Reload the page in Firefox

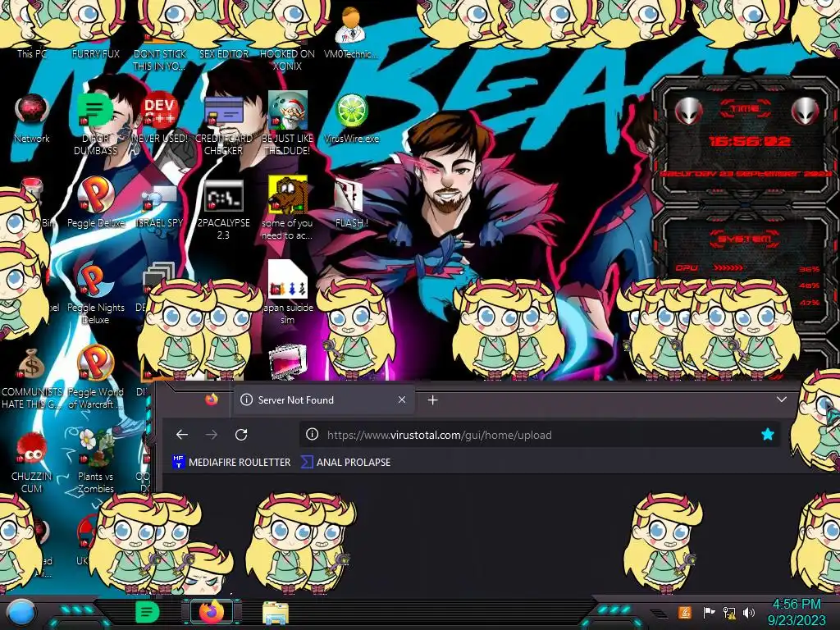click(241, 435)
